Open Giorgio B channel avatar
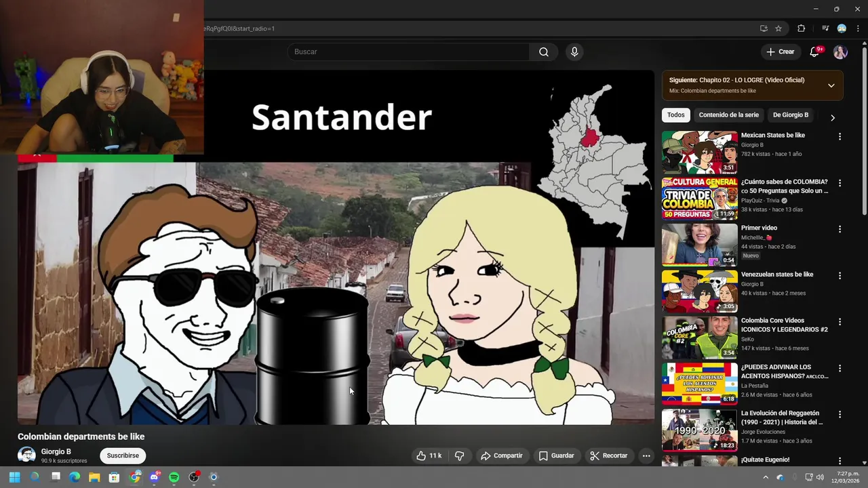The image size is (868, 488). (26, 455)
